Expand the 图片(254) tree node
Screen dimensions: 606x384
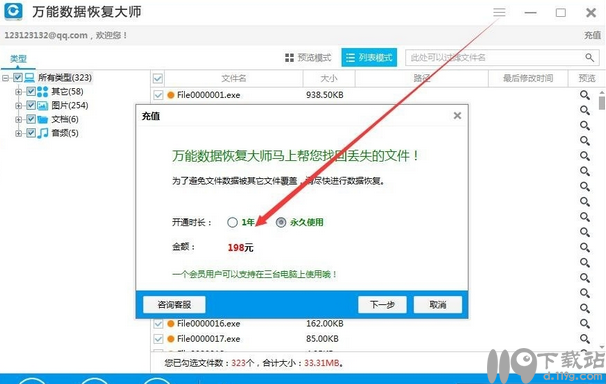[x=18, y=105]
